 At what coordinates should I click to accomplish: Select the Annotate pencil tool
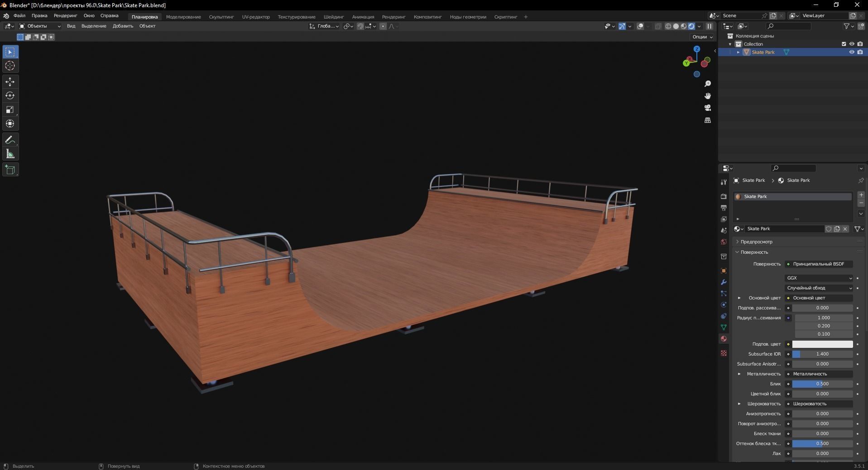coord(10,140)
